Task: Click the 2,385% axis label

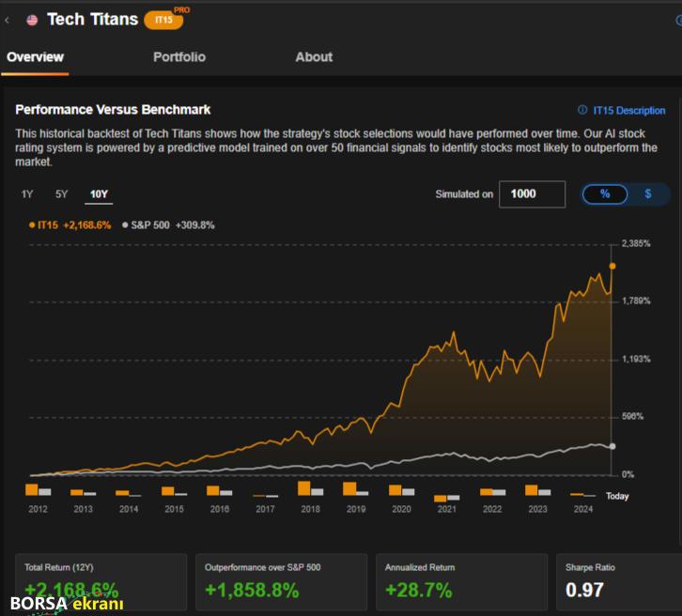Action: [636, 243]
